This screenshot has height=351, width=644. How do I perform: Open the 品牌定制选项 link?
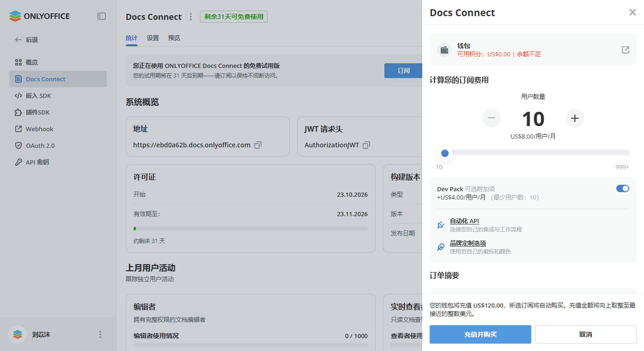click(468, 243)
